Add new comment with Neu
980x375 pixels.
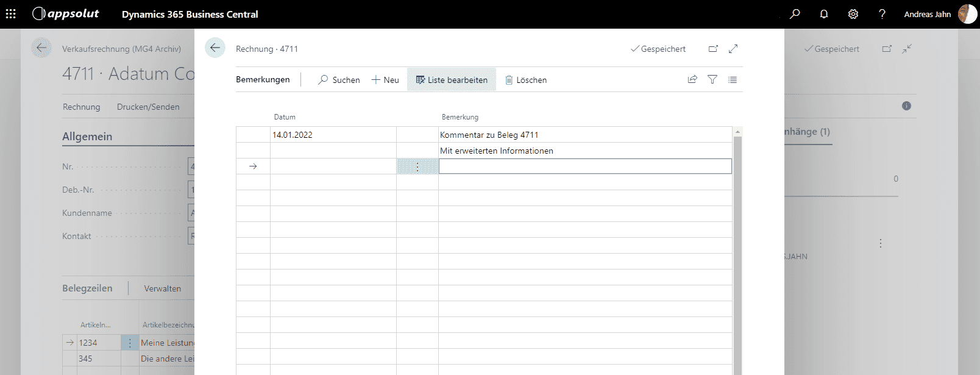click(x=385, y=80)
